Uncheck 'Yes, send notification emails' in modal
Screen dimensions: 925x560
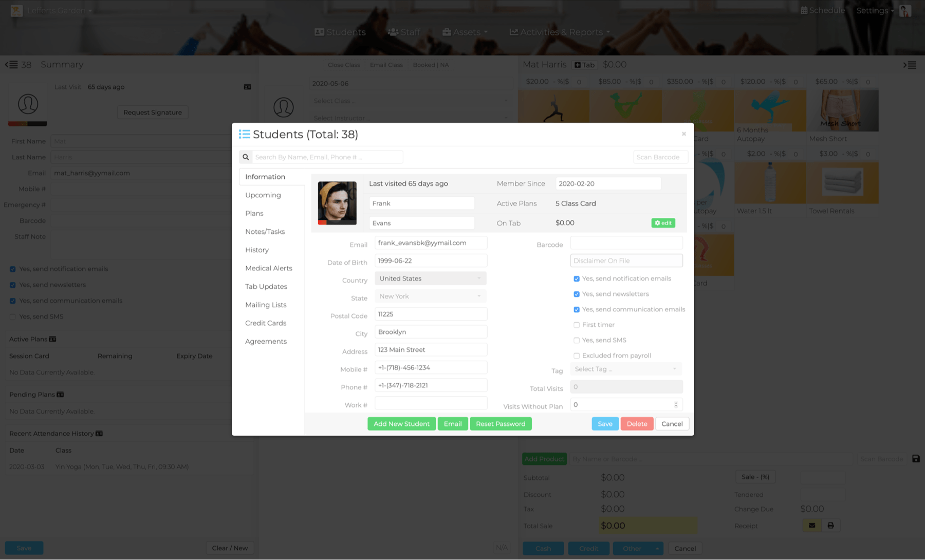(x=577, y=279)
